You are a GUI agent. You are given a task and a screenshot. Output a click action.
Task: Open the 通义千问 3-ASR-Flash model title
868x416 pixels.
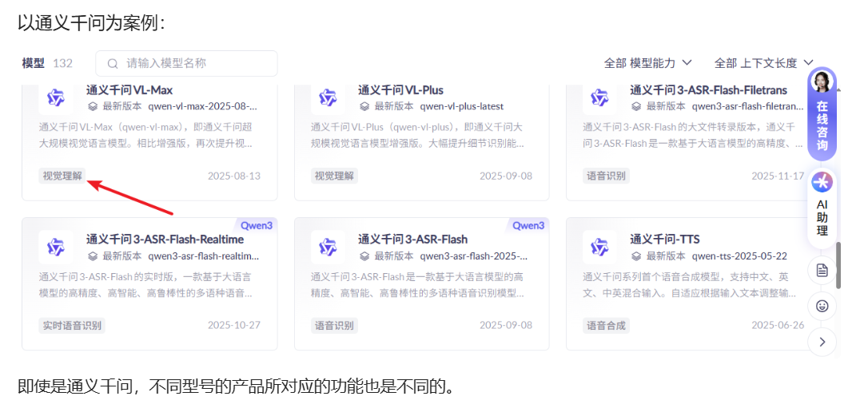point(412,240)
